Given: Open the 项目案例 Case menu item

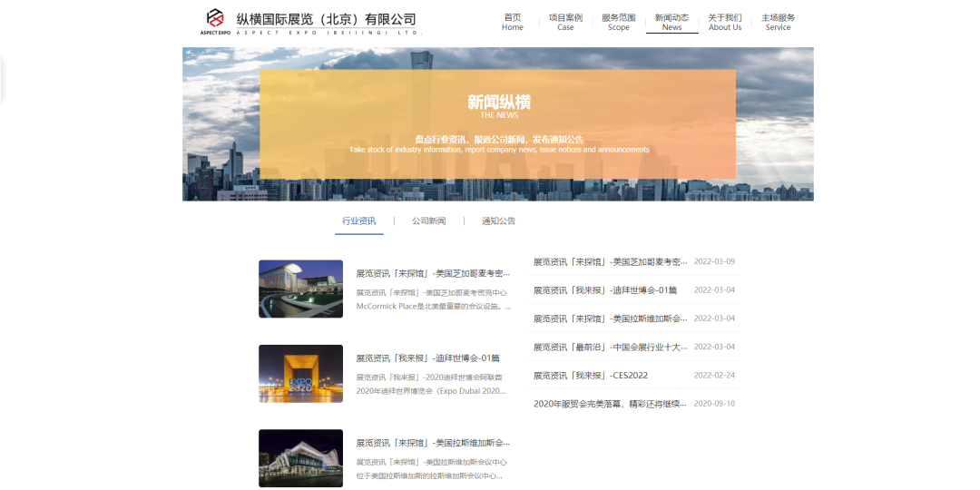Looking at the screenshot, I should tap(565, 22).
